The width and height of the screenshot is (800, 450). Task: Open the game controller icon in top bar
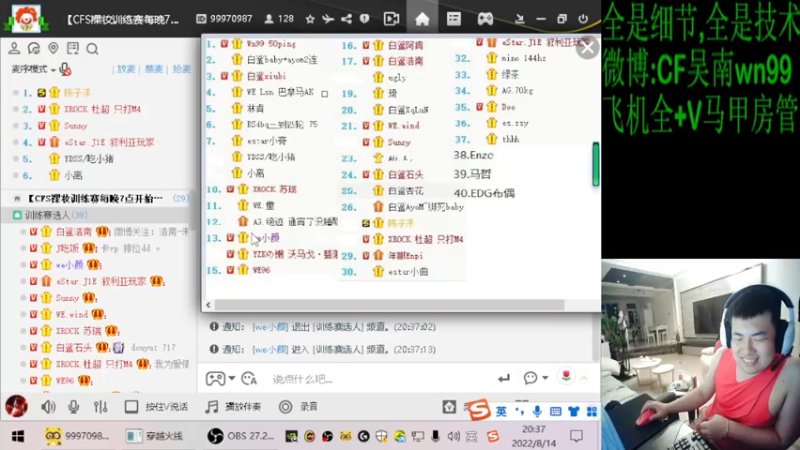click(x=485, y=19)
